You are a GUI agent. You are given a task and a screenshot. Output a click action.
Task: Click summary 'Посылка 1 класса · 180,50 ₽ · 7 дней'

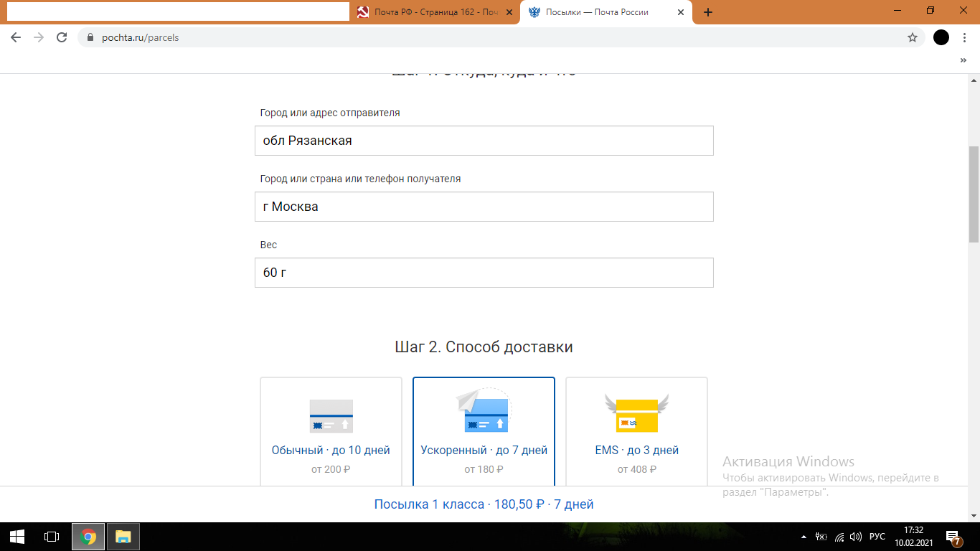484,504
